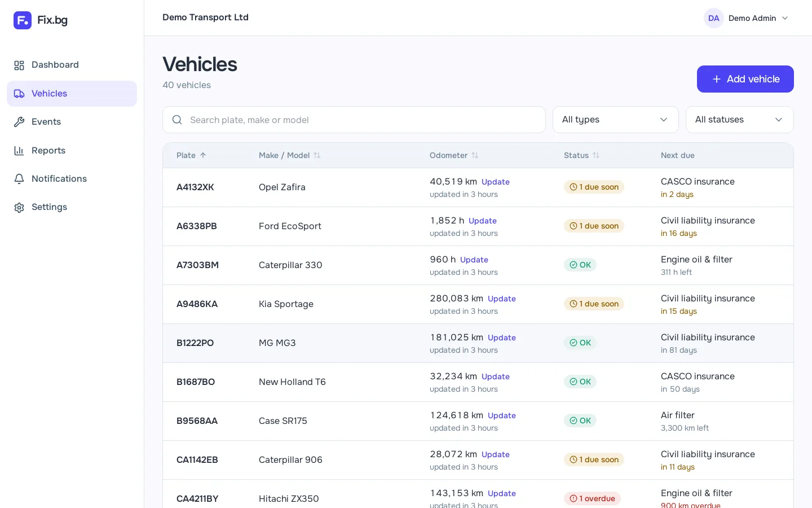Update odometer for MG MG3
The height and width of the screenshot is (508, 812).
coord(502,338)
